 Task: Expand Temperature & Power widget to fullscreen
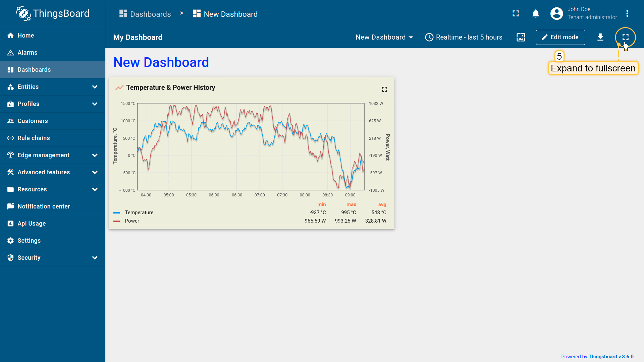(384, 89)
